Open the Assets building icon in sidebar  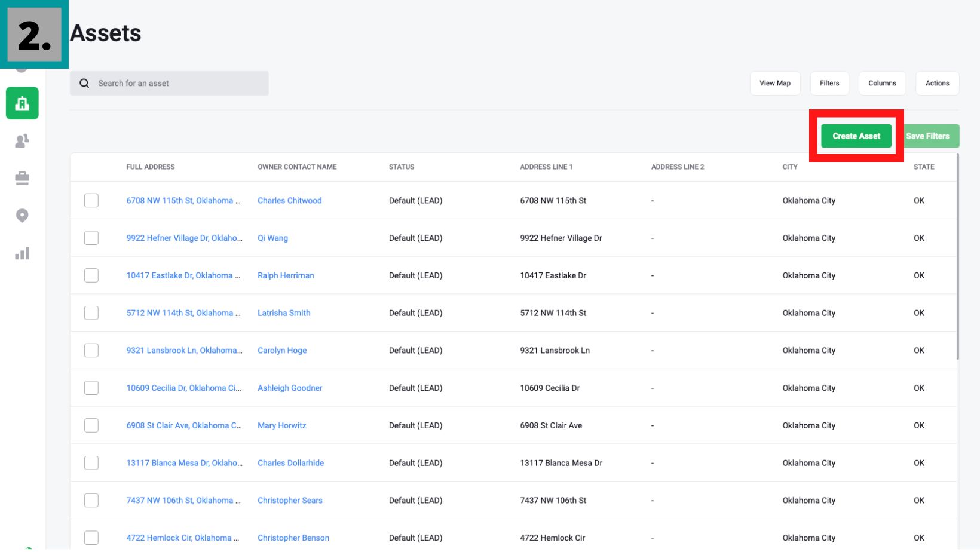click(22, 103)
